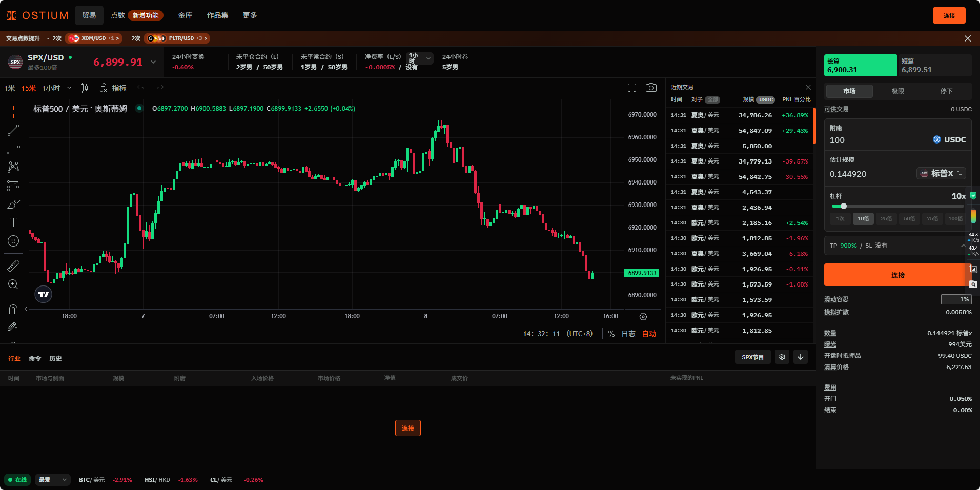Open the 最爱 favorites dropdown
The image size is (980, 490).
point(52,480)
